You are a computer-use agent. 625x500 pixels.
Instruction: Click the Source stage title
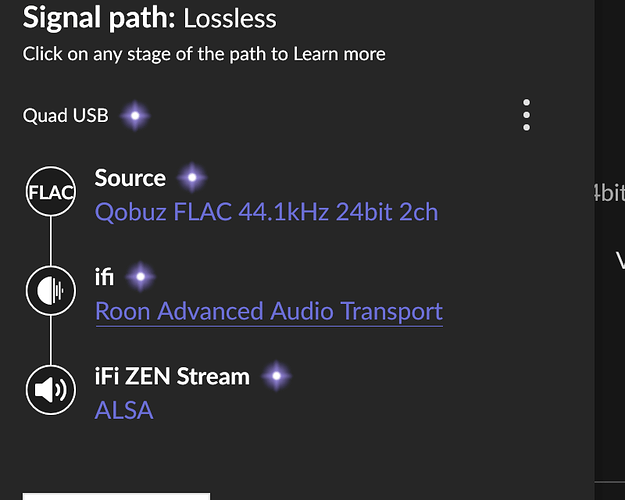tap(130, 178)
